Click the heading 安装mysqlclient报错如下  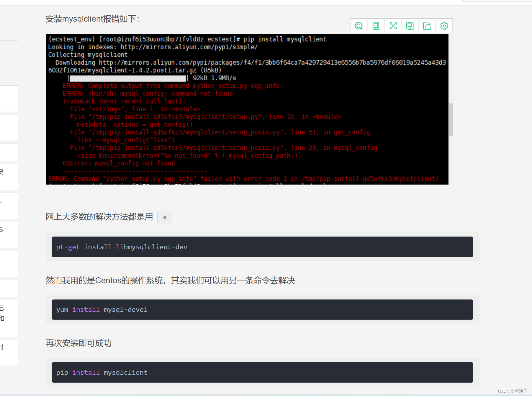point(92,19)
